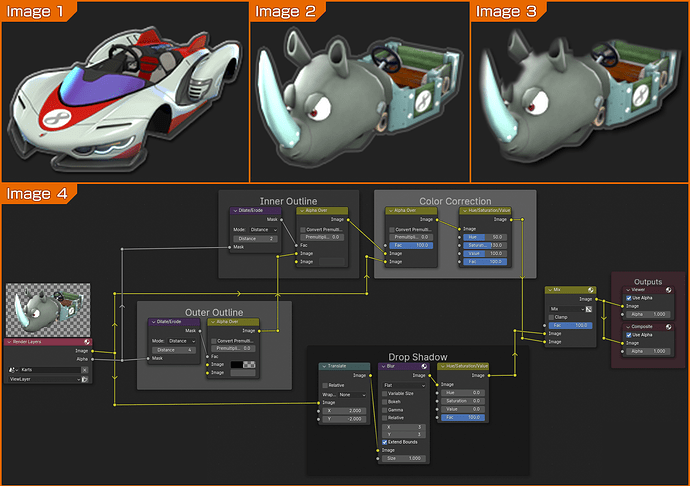Click the Fac 100.0 slider on the Mix node
This screenshot has width=690, height=486.
click(570, 326)
